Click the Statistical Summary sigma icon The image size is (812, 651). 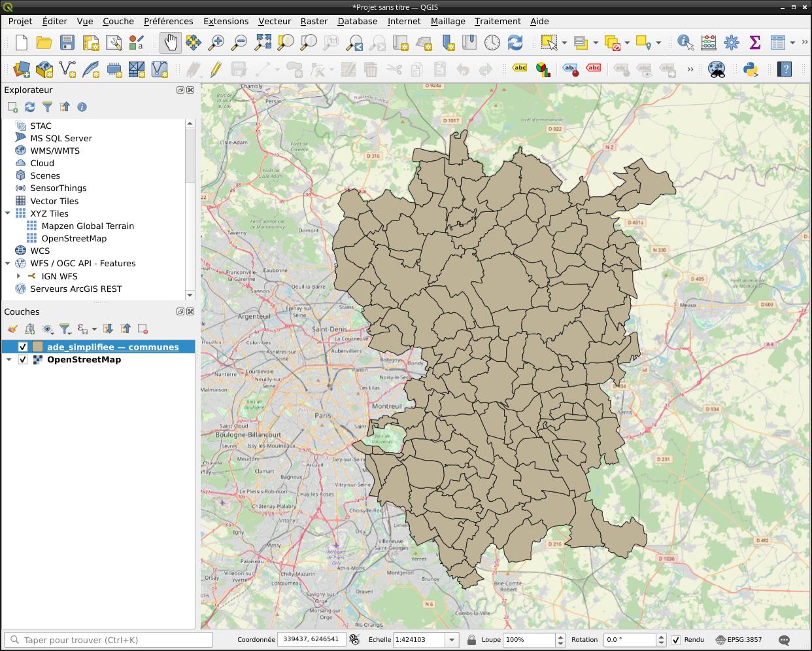(754, 43)
